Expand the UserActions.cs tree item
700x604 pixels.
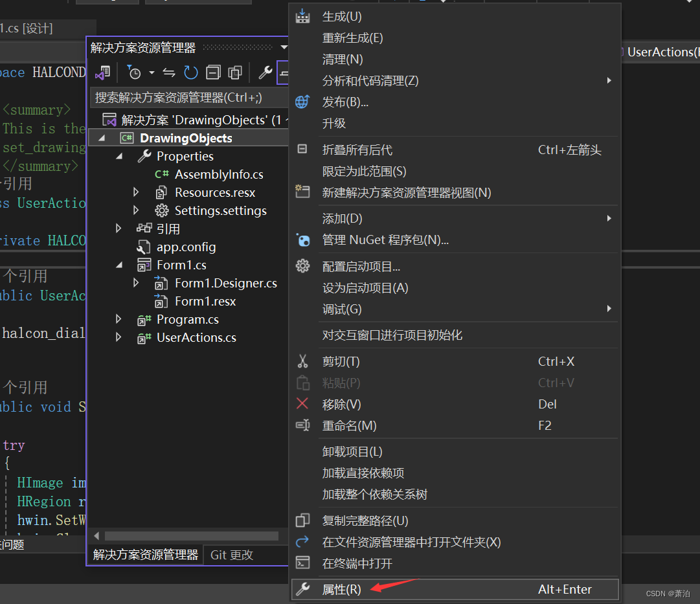[x=119, y=337]
